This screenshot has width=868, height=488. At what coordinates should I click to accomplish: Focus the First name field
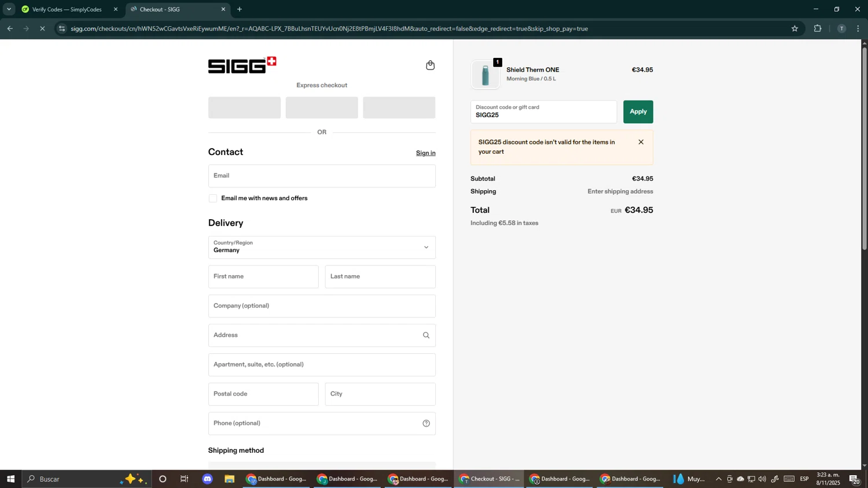[263, 277]
